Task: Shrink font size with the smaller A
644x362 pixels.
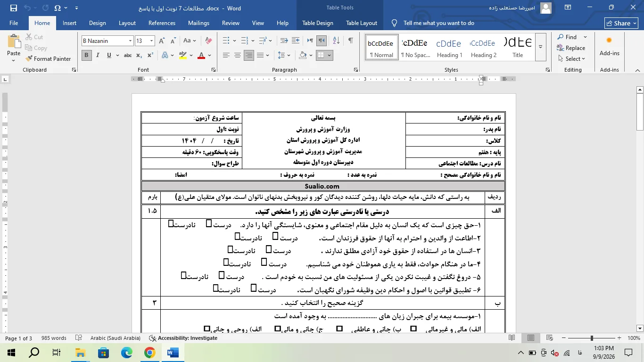Action: [173, 41]
